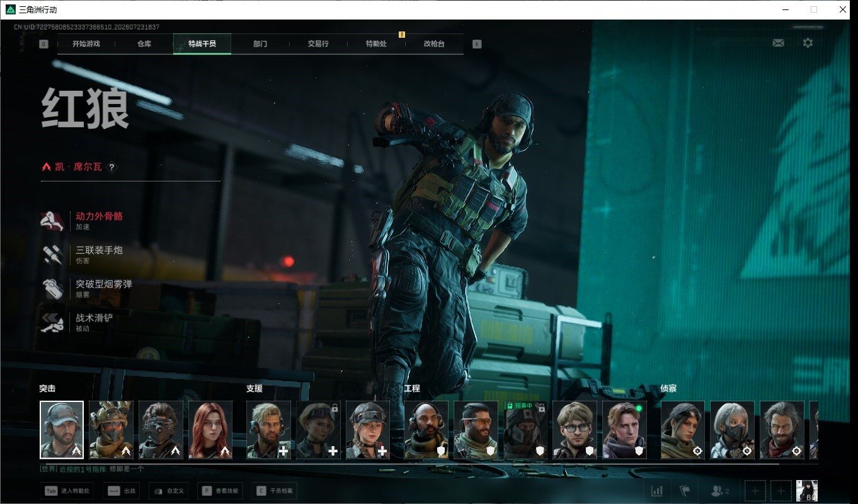This screenshot has width=858, height=504.
Task: Select assault operator with night-vision goggles
Action: pyautogui.click(x=161, y=430)
